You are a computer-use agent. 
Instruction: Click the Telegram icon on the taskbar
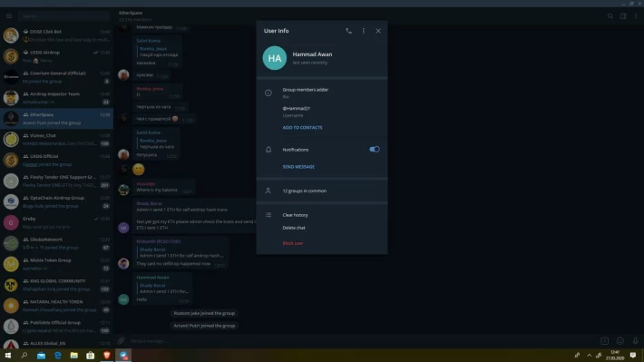123,356
